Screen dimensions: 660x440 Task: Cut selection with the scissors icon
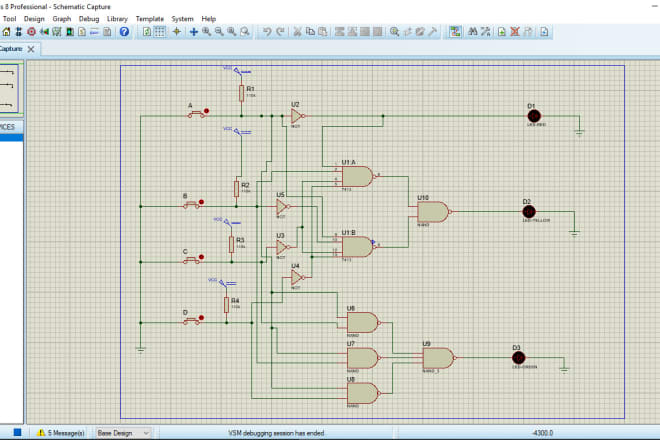[x=298, y=32]
